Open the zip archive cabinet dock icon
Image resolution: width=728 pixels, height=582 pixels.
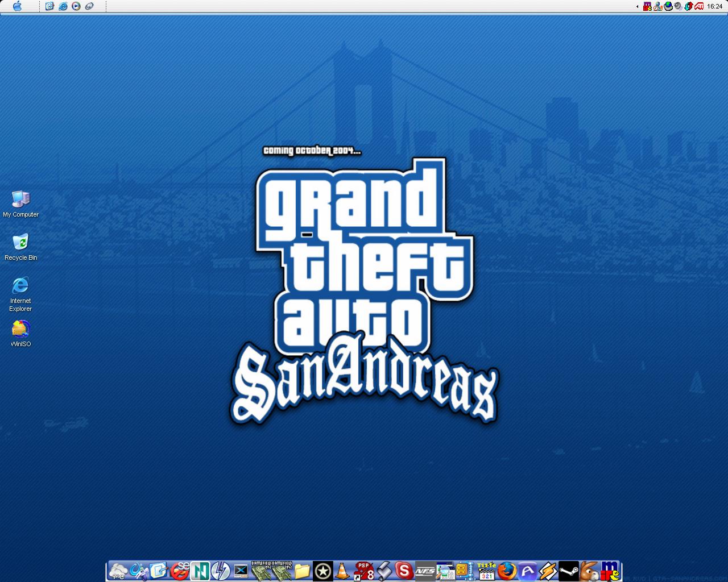(466, 571)
